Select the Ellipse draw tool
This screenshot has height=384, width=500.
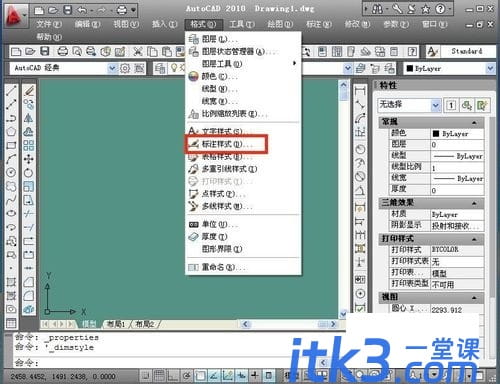pos(11,214)
